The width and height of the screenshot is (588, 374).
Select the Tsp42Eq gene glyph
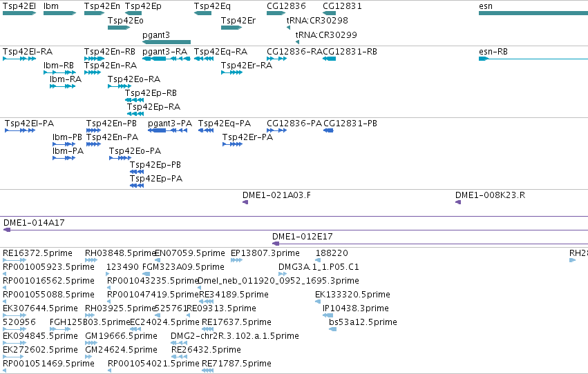pos(202,13)
